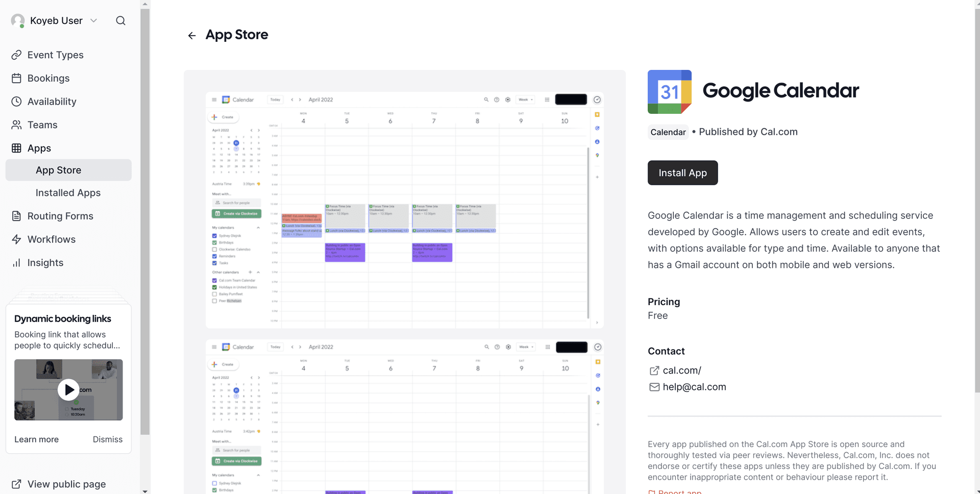The image size is (980, 494).
Task: Open first Google Calendar screenshot
Action: pyautogui.click(x=405, y=210)
